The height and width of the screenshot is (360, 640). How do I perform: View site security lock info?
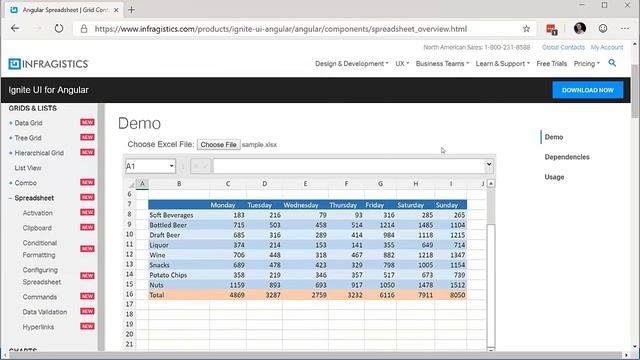(84, 29)
